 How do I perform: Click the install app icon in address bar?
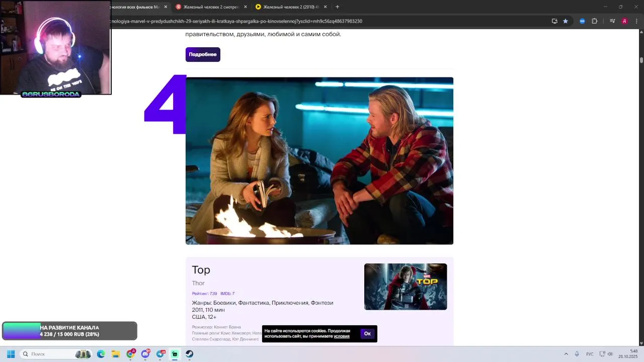point(554,21)
